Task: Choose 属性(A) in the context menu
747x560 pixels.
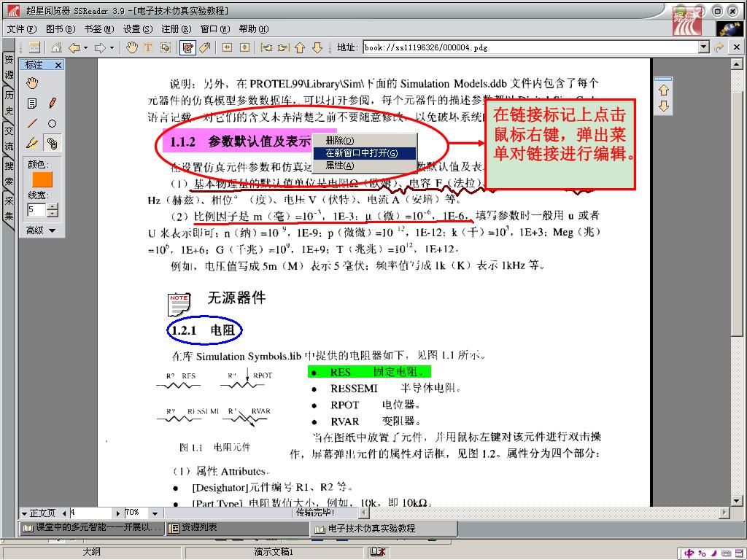Action: click(x=364, y=166)
